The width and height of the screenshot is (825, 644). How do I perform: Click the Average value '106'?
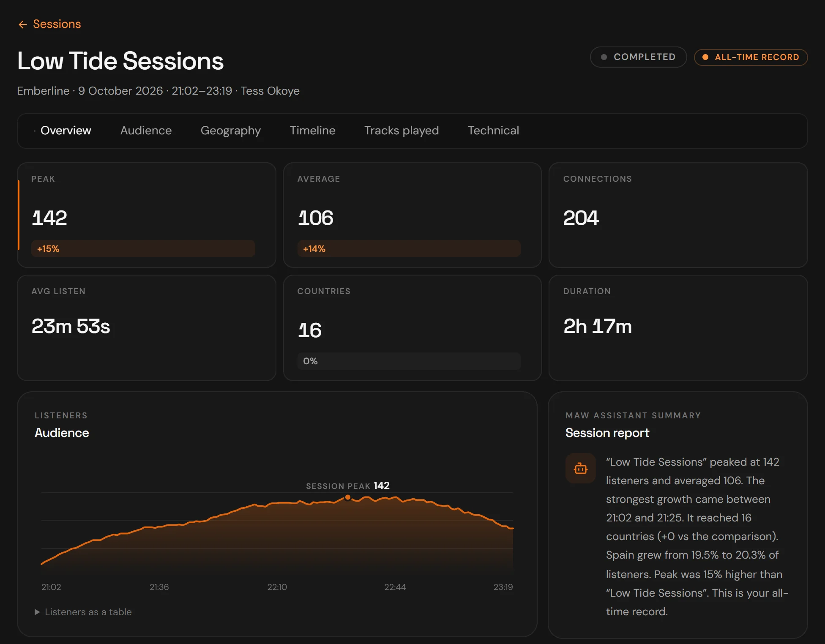(x=316, y=218)
